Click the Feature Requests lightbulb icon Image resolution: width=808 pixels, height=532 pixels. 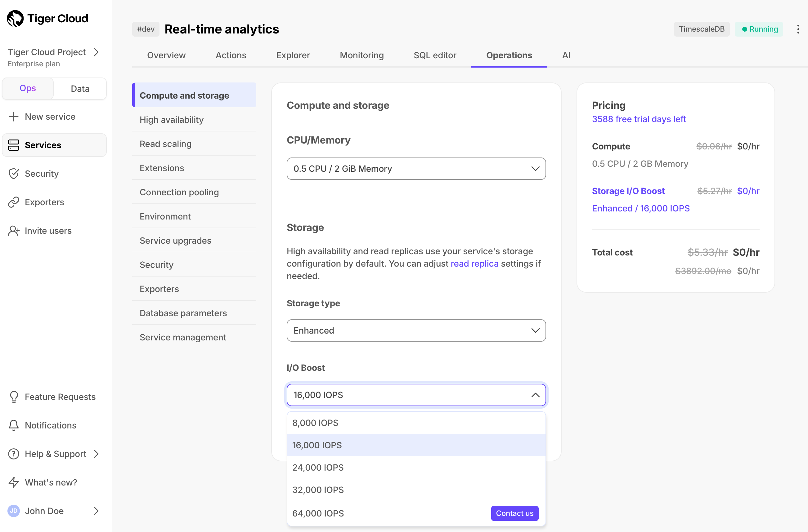coord(14,397)
